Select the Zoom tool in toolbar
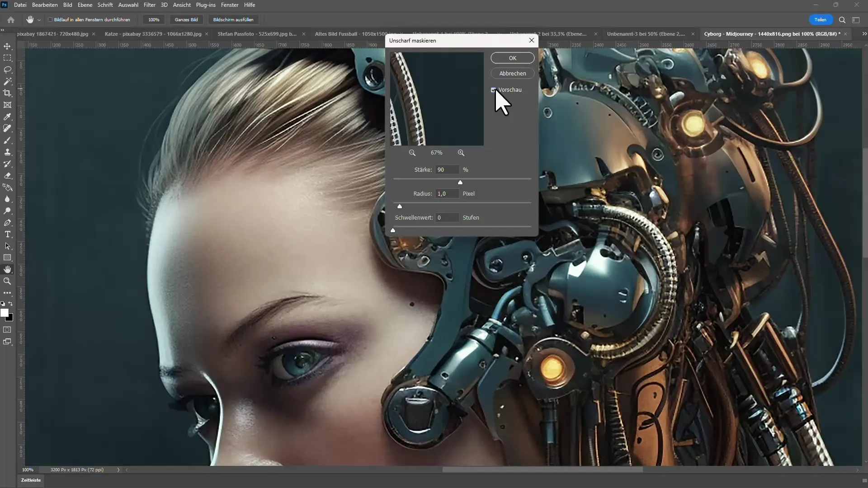 point(7,281)
